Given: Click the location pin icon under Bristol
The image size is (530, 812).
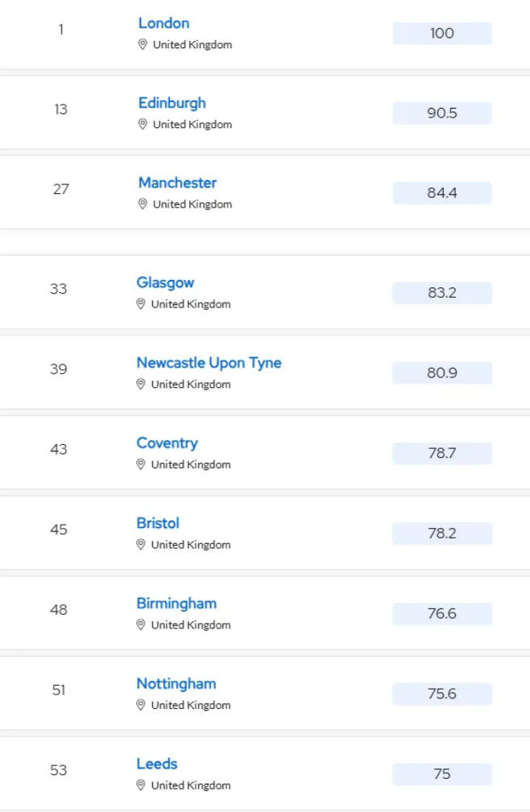Looking at the screenshot, I should point(140,545).
